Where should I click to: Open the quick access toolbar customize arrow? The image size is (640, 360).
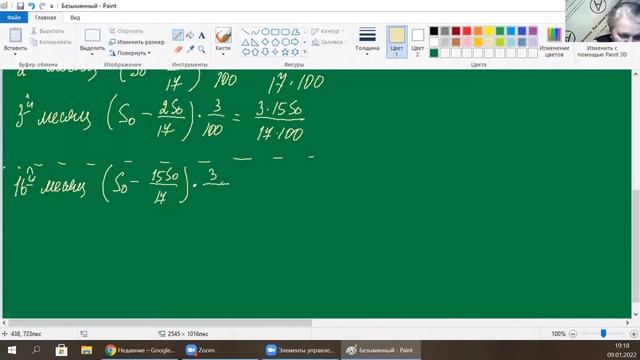(x=52, y=6)
